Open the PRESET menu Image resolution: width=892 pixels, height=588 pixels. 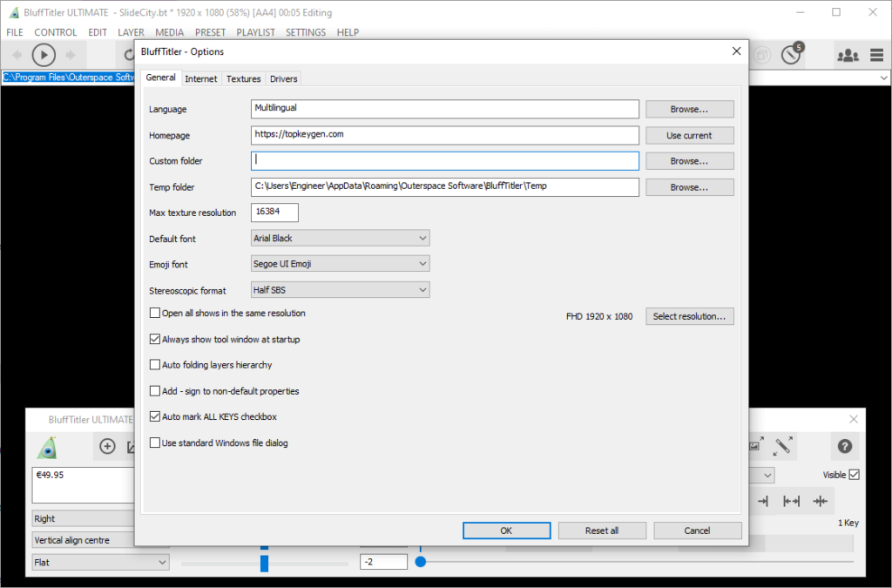pyautogui.click(x=210, y=32)
